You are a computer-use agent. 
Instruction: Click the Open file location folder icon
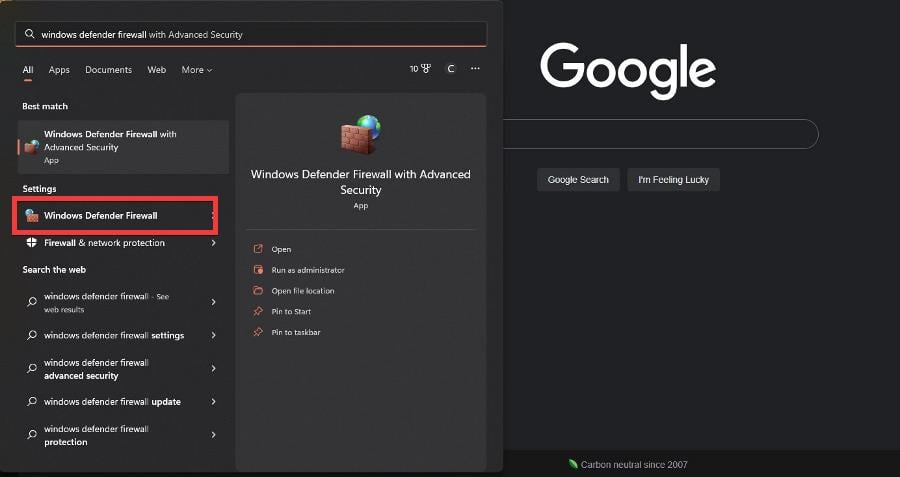258,290
